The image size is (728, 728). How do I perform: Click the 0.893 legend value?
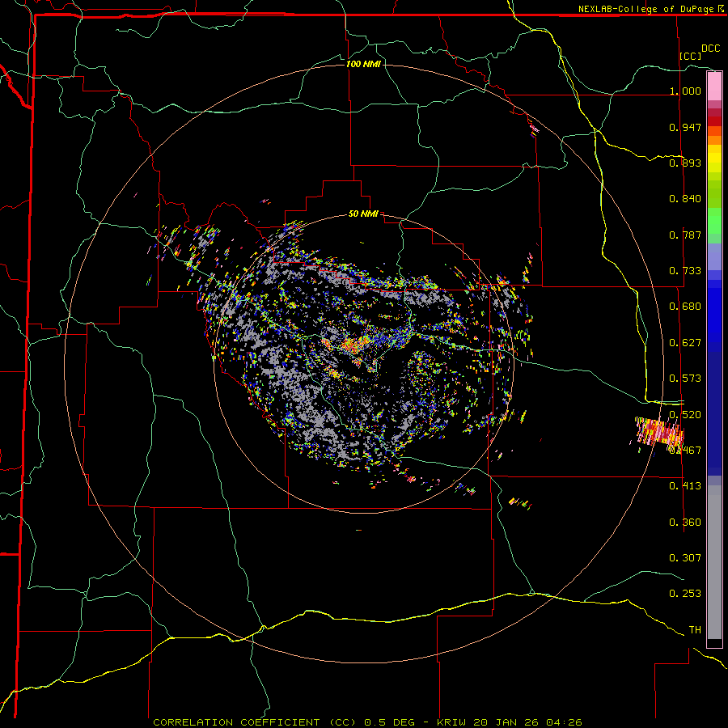(685, 163)
